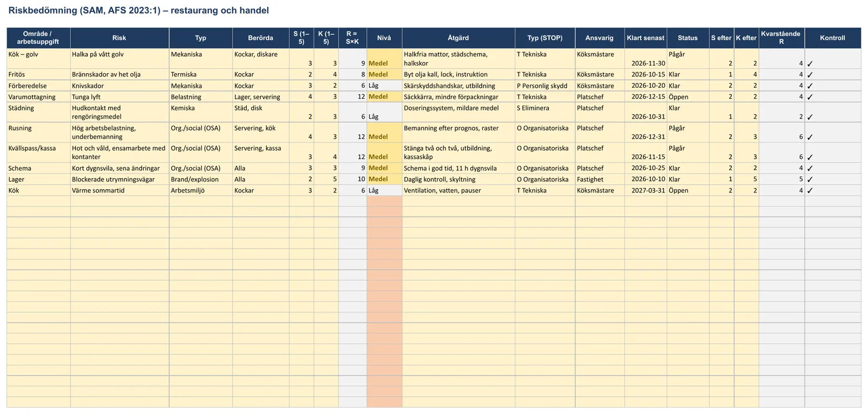
Task: Select the 'Brännskador av het olja' cell
Action: point(119,74)
